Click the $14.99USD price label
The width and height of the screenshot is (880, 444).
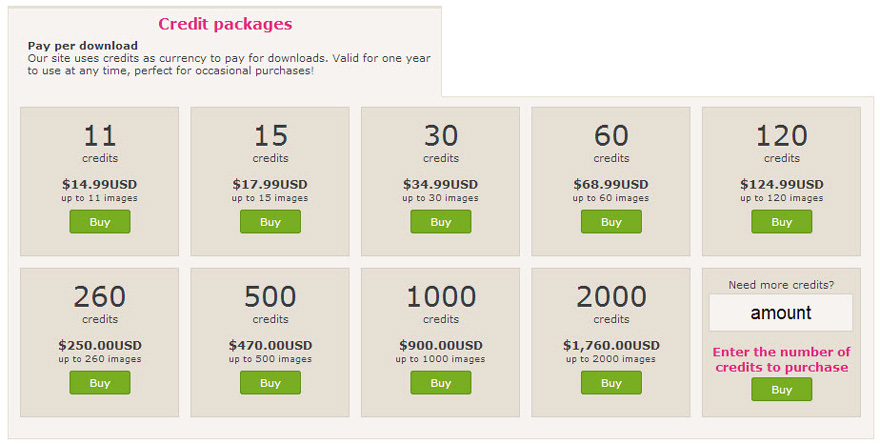(x=100, y=184)
